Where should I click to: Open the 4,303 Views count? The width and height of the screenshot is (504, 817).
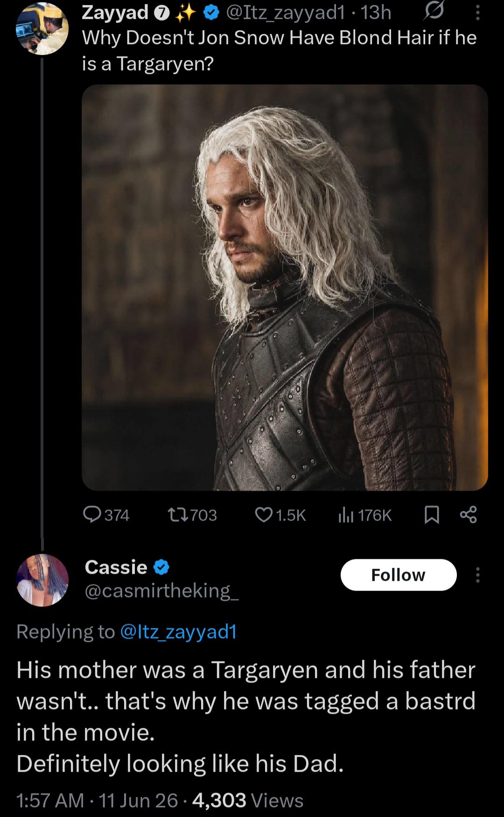[248, 800]
